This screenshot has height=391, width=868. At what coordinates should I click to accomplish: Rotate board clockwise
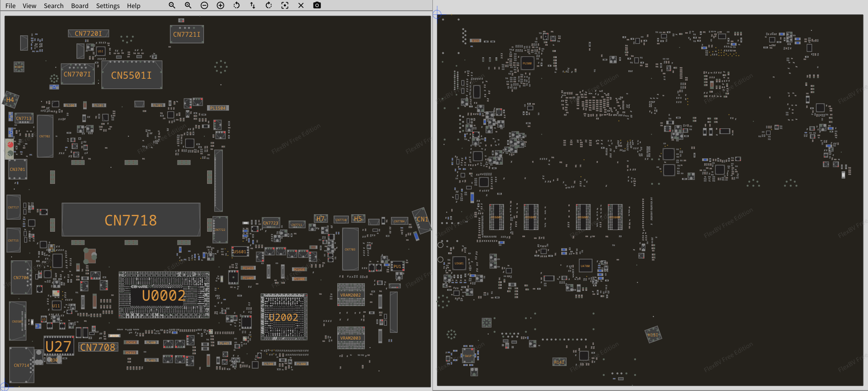tap(269, 5)
